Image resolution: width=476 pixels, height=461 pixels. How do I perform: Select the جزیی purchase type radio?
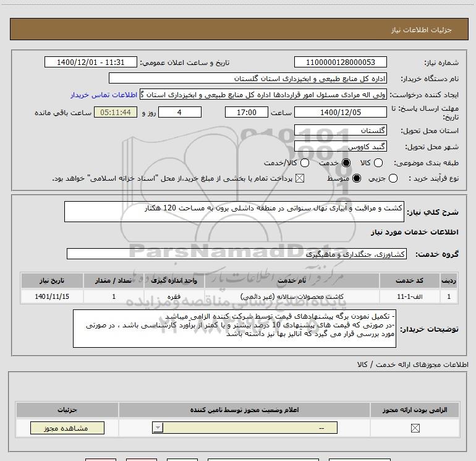(393, 178)
